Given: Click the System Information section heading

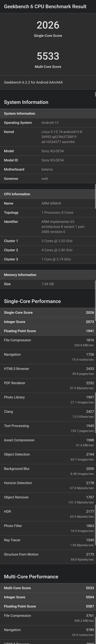Looking at the screenshot, I should tap(26, 102).
